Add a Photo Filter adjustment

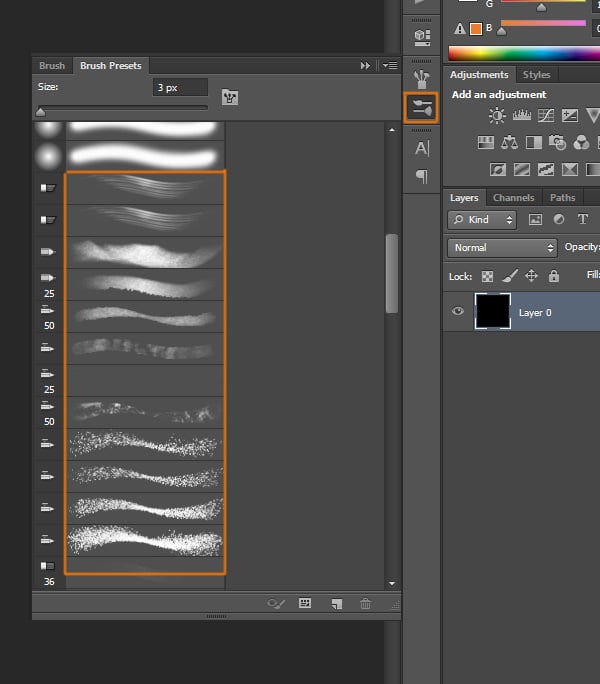click(557, 142)
